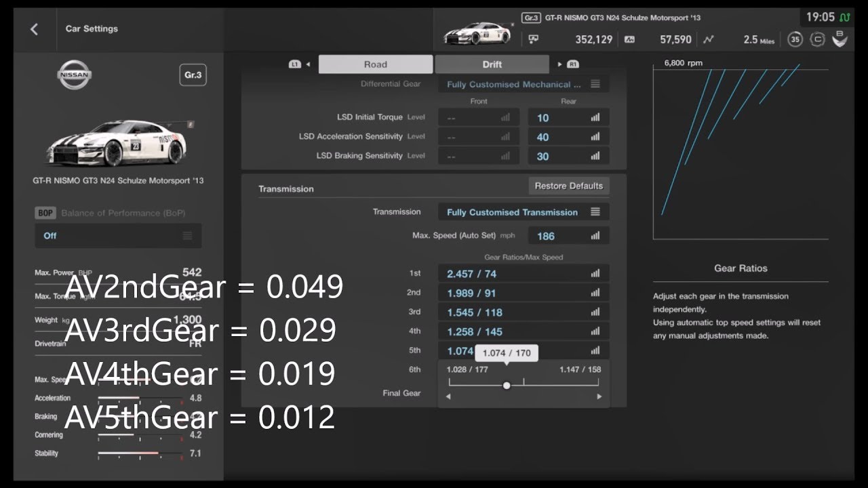The image size is (868, 488).
Task: Select the 2nd gear ratio 1.989 / 91
Action: click(x=524, y=293)
